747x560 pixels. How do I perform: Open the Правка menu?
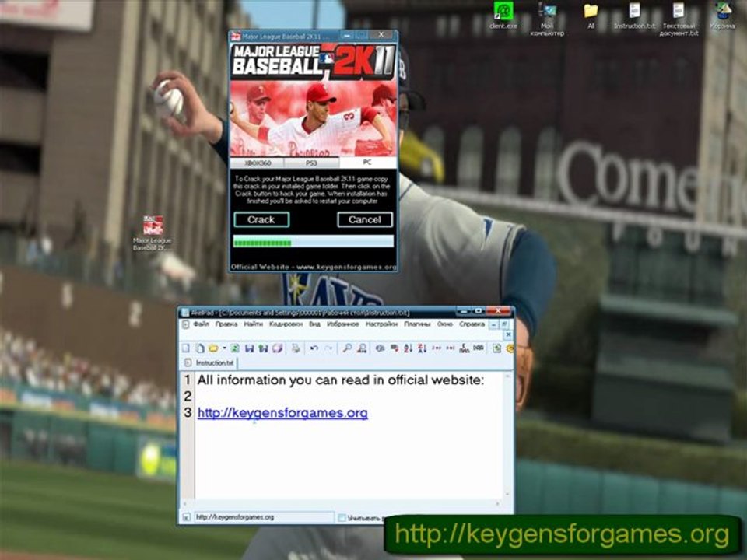[226, 324]
